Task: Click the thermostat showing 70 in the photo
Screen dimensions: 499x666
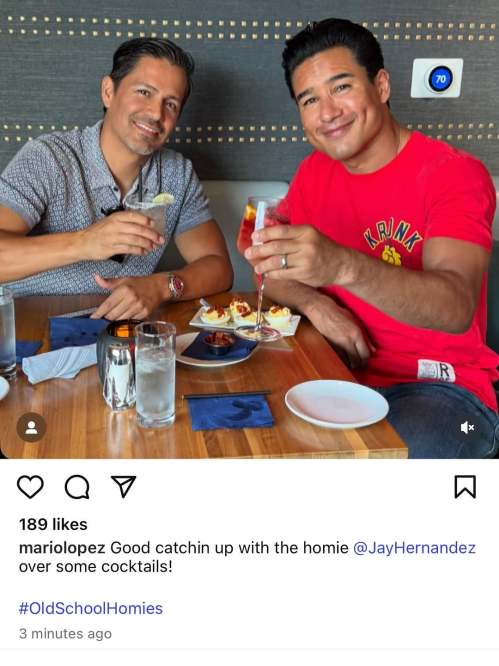Action: [437, 78]
